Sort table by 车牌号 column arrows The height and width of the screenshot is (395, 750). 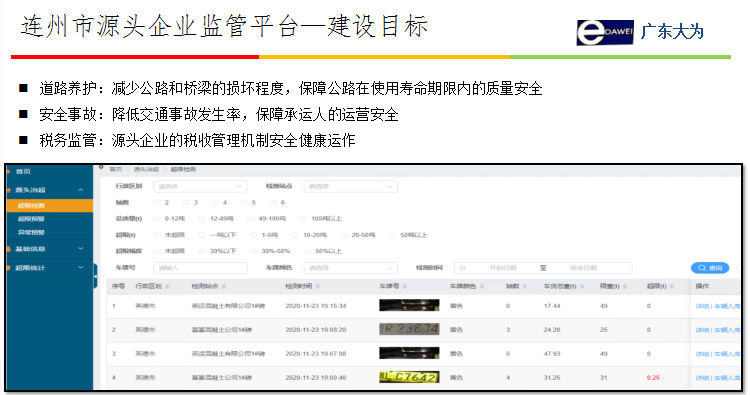click(405, 286)
